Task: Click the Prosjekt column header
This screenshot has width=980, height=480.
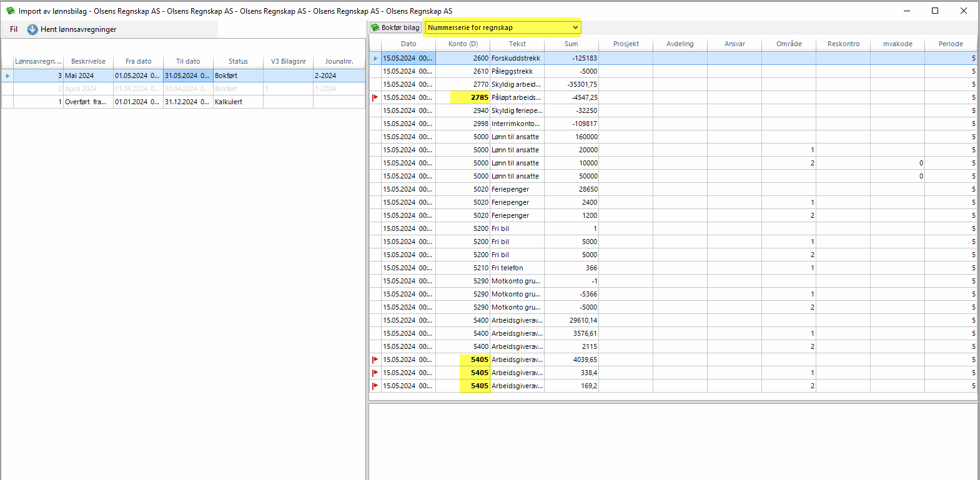Action: pos(626,44)
